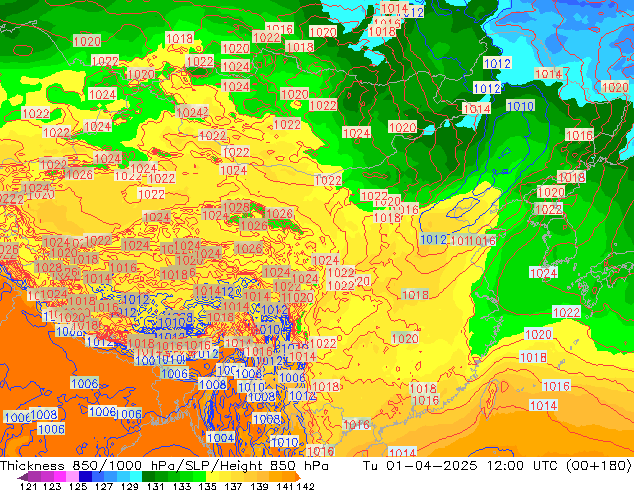Click the legend value 139
The image size is (634, 490).
coord(259,486)
